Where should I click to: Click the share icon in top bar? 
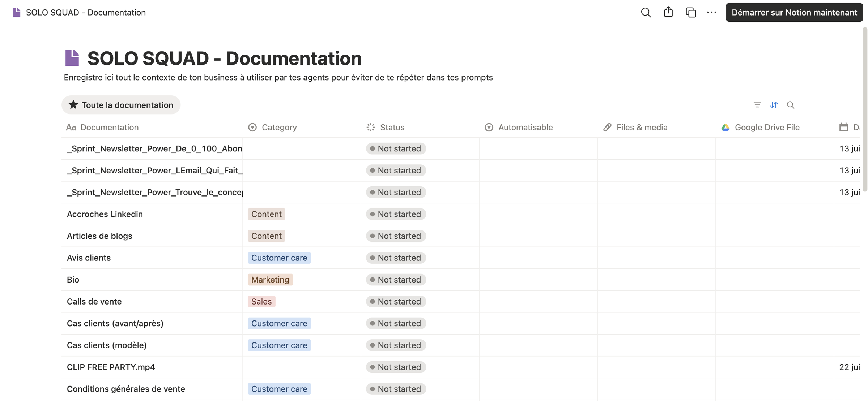point(668,12)
